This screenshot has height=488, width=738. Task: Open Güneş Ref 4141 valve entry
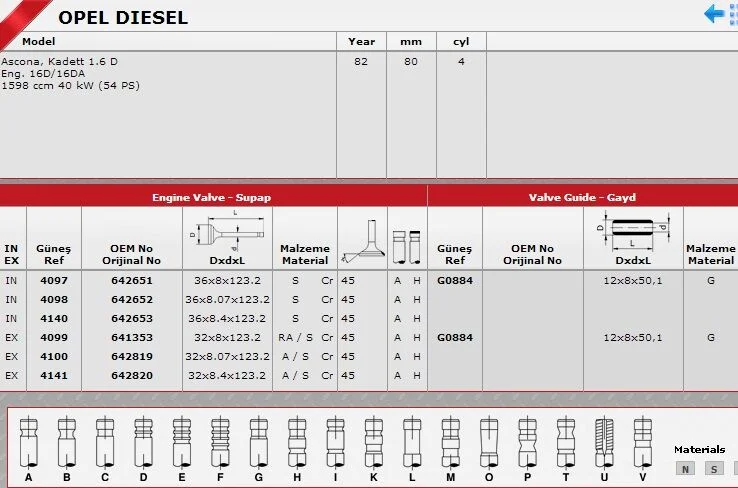53,375
